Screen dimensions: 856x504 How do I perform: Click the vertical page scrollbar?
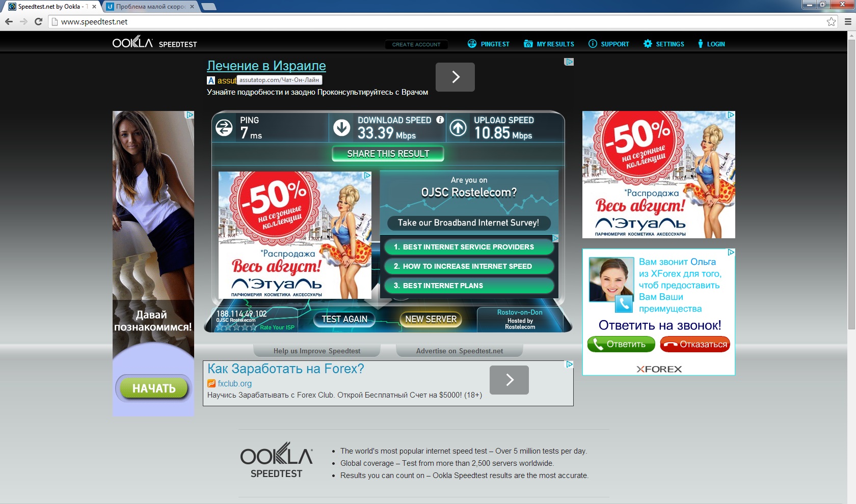pyautogui.click(x=851, y=183)
